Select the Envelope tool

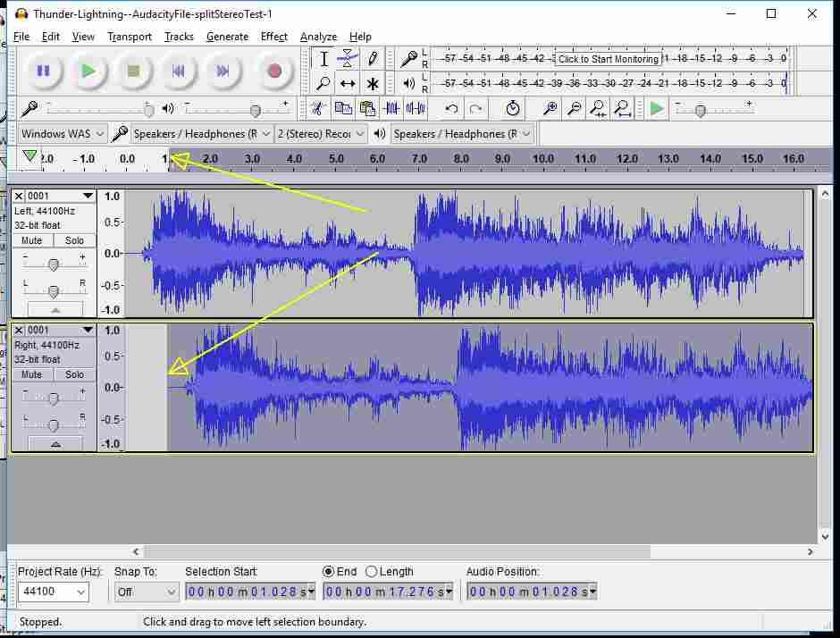coord(348,59)
